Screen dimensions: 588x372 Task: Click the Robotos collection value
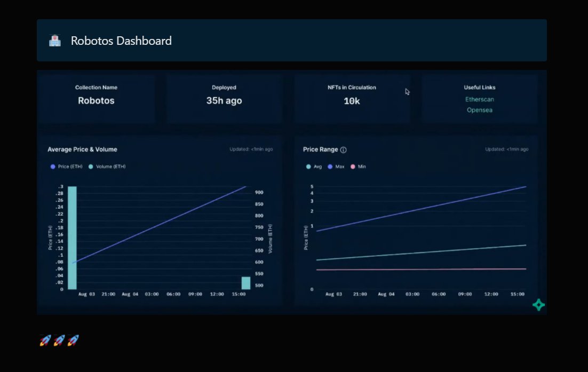click(96, 100)
